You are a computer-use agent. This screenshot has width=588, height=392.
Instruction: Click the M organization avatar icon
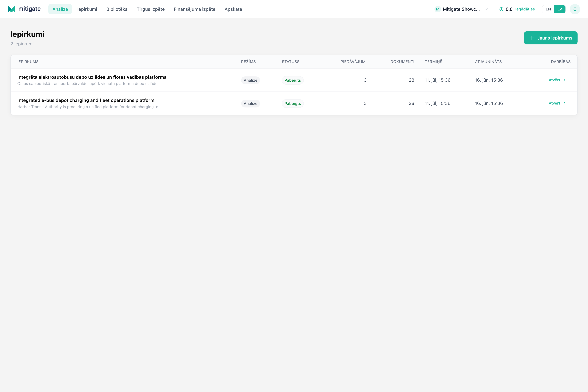(438, 9)
